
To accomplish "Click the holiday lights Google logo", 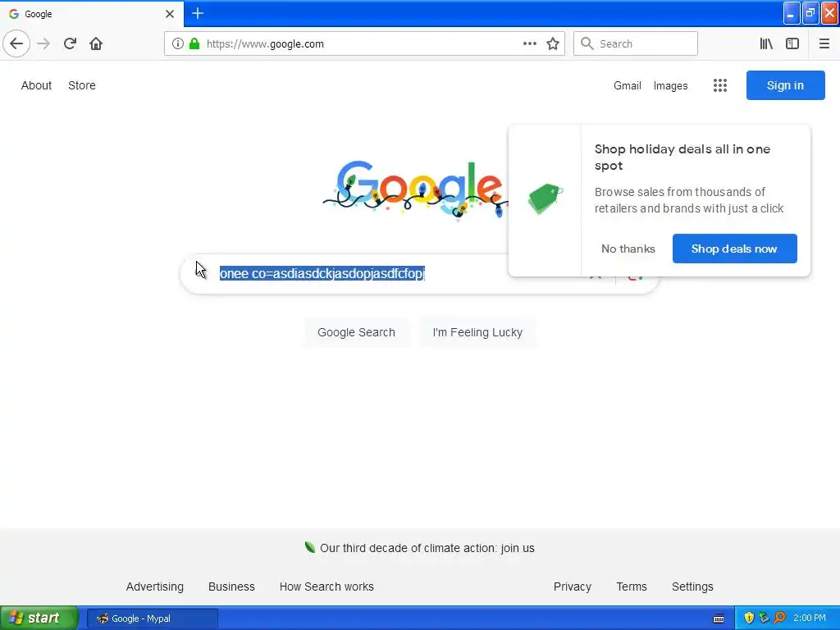I will click(415, 189).
